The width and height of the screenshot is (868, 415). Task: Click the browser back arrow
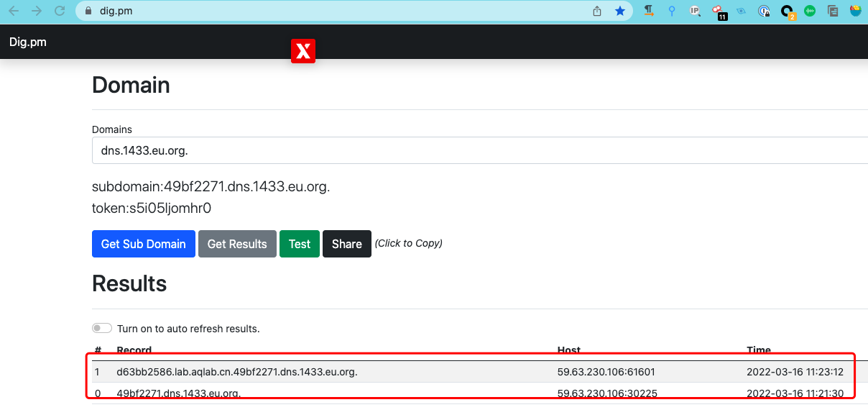pyautogui.click(x=14, y=11)
